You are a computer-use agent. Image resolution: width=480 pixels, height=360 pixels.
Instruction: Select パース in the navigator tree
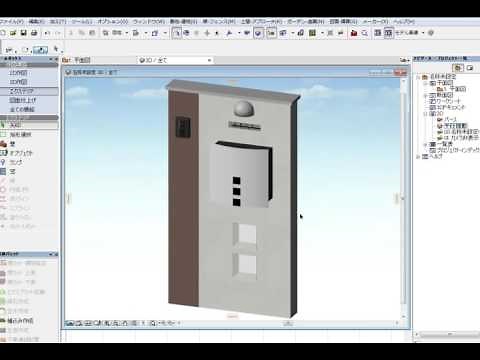click(x=450, y=119)
